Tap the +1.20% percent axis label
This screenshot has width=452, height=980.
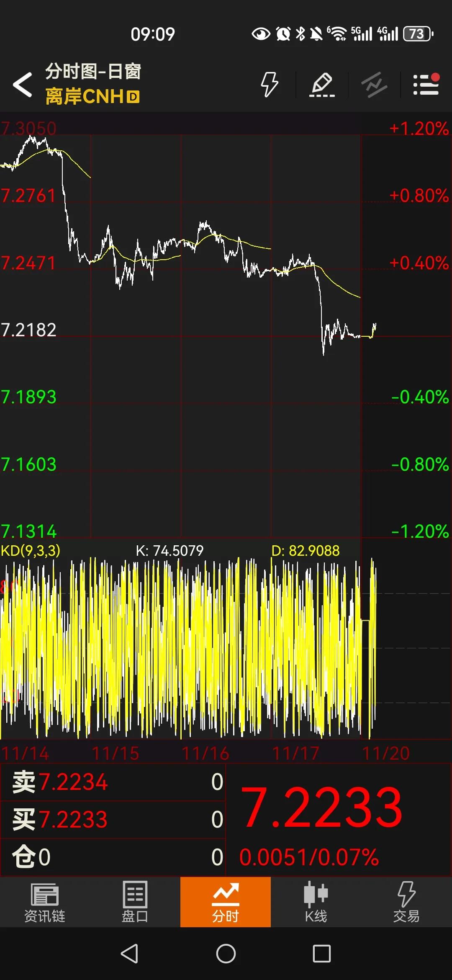click(x=419, y=129)
